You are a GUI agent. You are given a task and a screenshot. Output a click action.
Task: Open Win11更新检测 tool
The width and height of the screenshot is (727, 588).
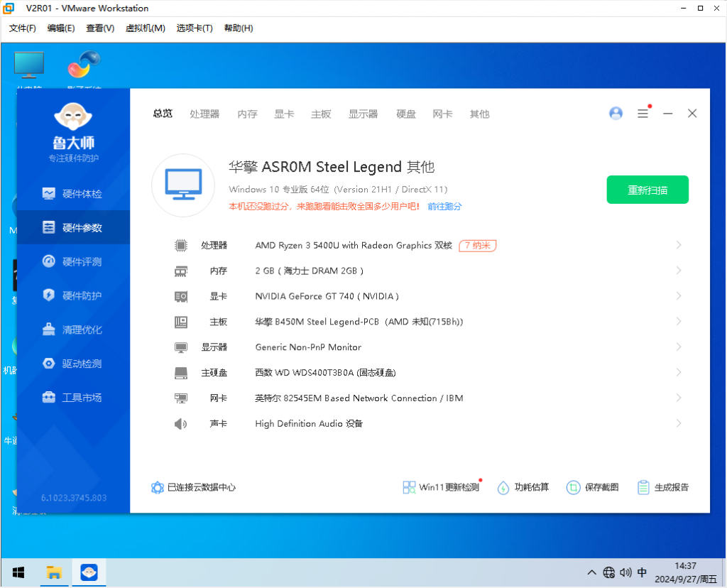pos(441,487)
